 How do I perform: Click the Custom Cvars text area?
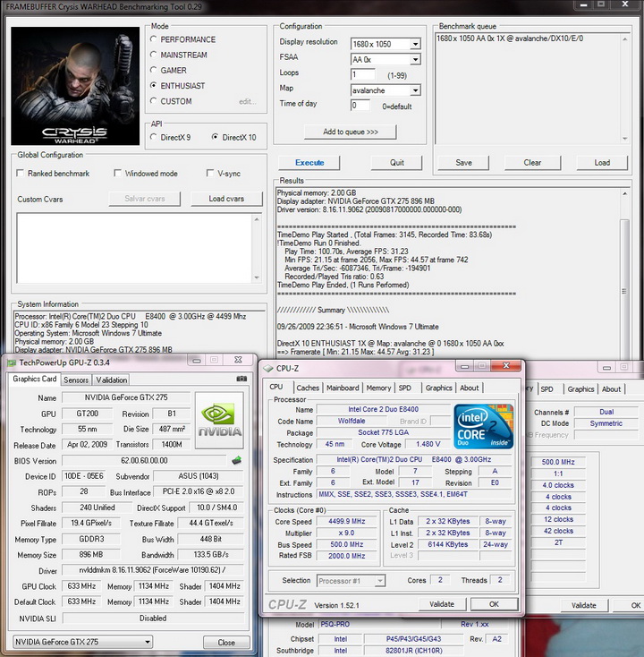tap(134, 248)
